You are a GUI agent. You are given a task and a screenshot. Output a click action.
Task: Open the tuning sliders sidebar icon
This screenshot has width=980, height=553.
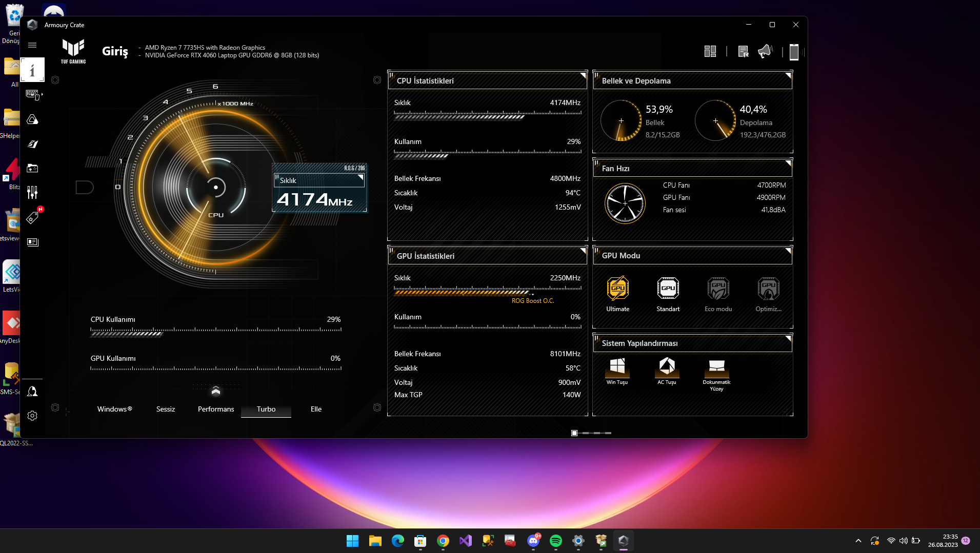32,192
